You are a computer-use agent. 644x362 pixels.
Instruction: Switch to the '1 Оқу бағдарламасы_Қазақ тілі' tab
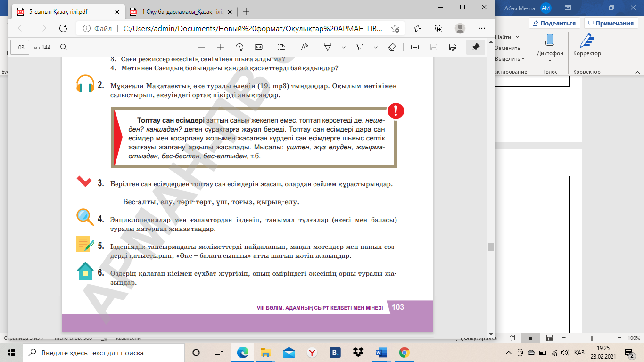182,12
